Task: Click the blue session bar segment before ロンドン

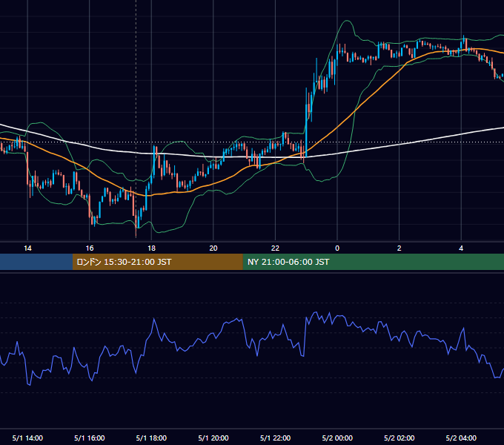Action: (36, 262)
